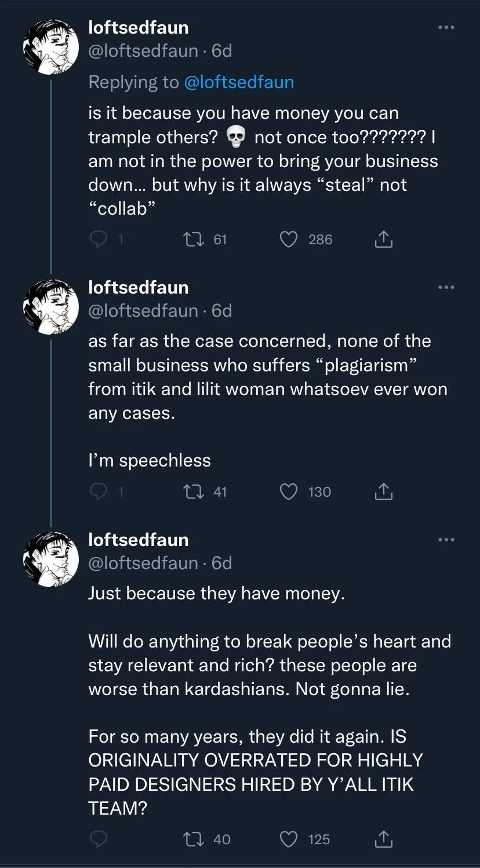
Task: Reply to the "I'm speechless" tweet
Action: (x=99, y=492)
